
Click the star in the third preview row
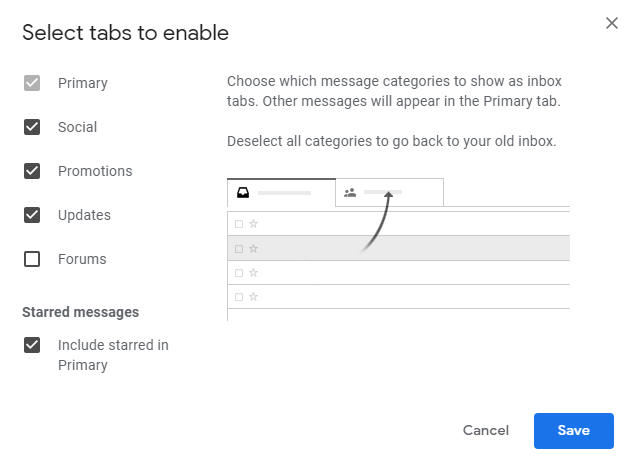[254, 272]
